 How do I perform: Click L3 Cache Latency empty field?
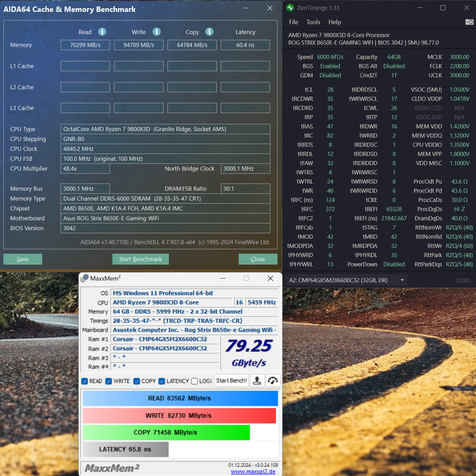[x=245, y=108]
